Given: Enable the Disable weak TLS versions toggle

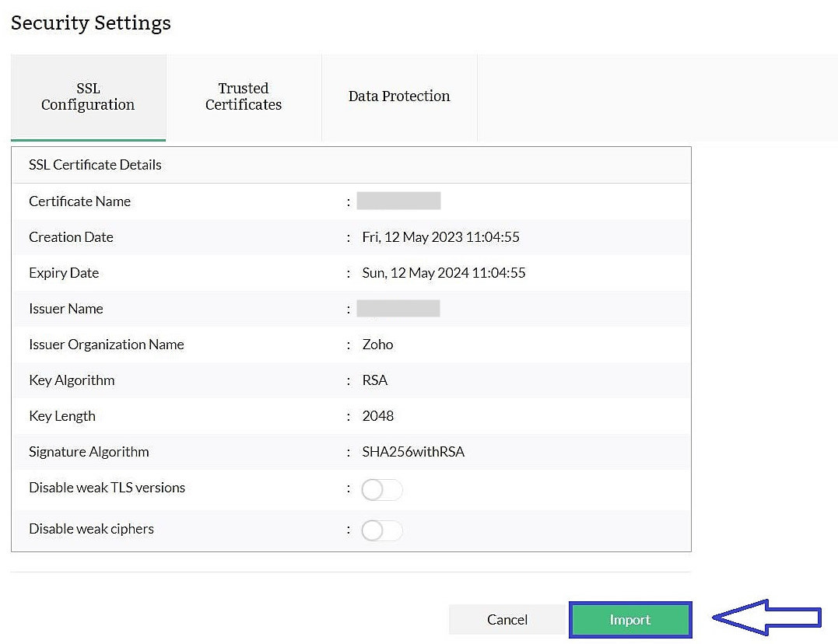Looking at the screenshot, I should [x=381, y=489].
